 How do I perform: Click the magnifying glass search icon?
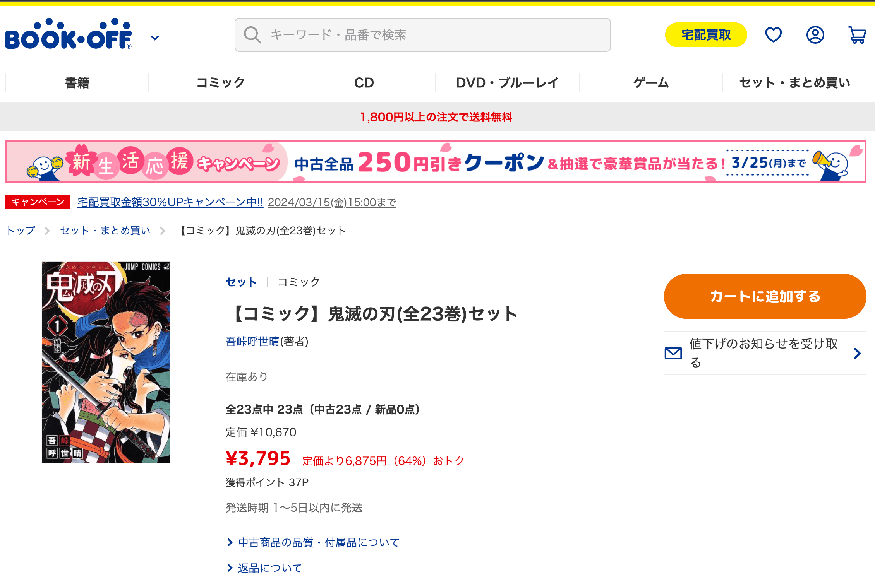click(252, 35)
